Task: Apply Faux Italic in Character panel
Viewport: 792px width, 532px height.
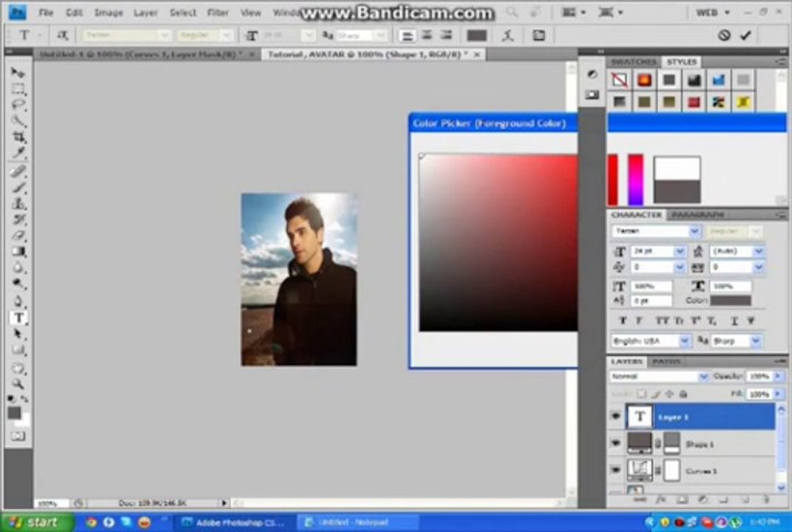Action: tap(639, 321)
